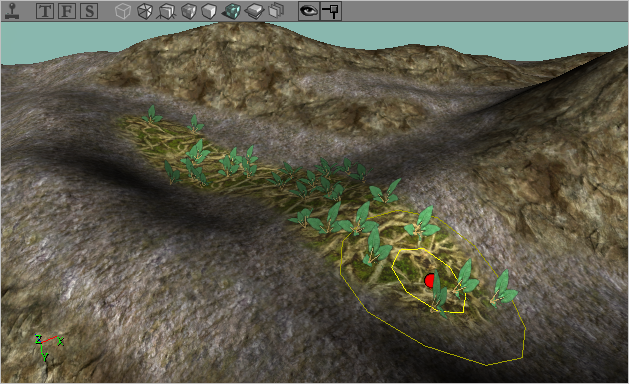Viewport: 629px width, 384px height.
Task: Toggle the eye show-flags button
Action: [308, 11]
